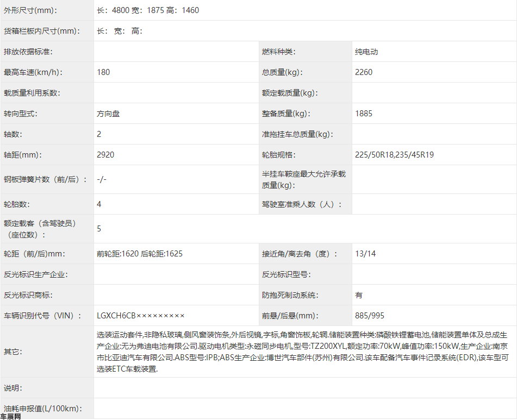Click the 轮胎数 value 4
This screenshot has height=420, width=517.
(99, 204)
